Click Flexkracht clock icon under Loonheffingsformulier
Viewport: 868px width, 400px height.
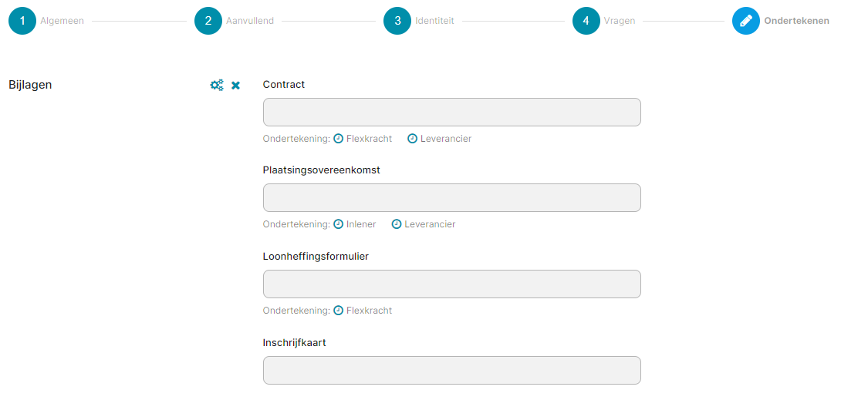338,311
